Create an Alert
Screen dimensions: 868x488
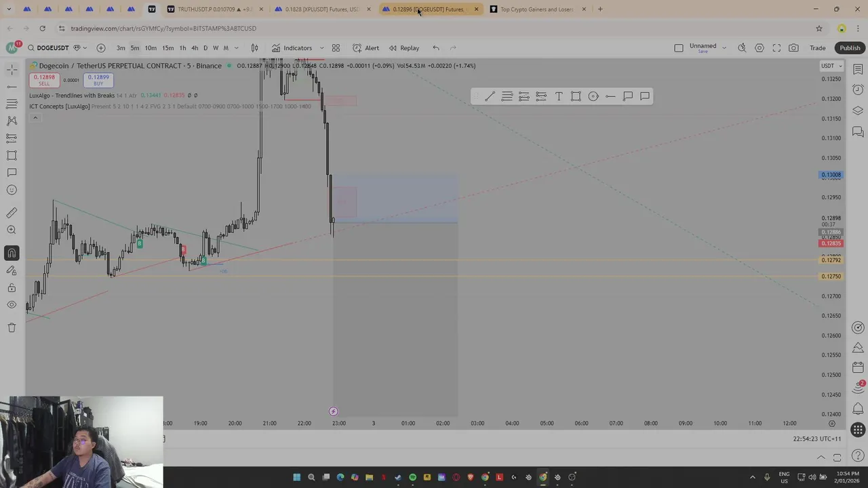[366, 48]
